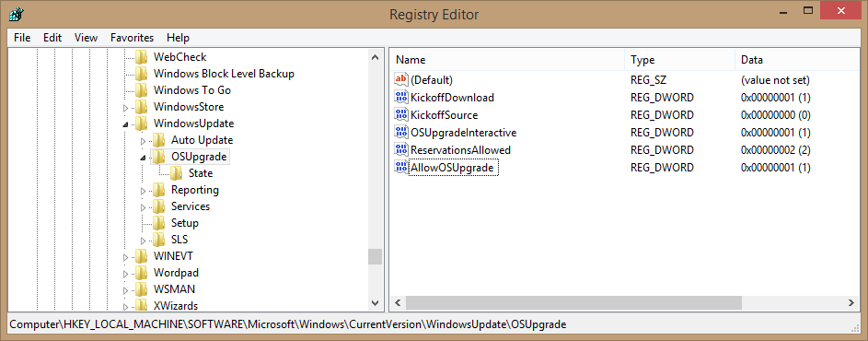The image size is (868, 341).
Task: Click the tree pane scroll down arrow
Action: [376, 302]
